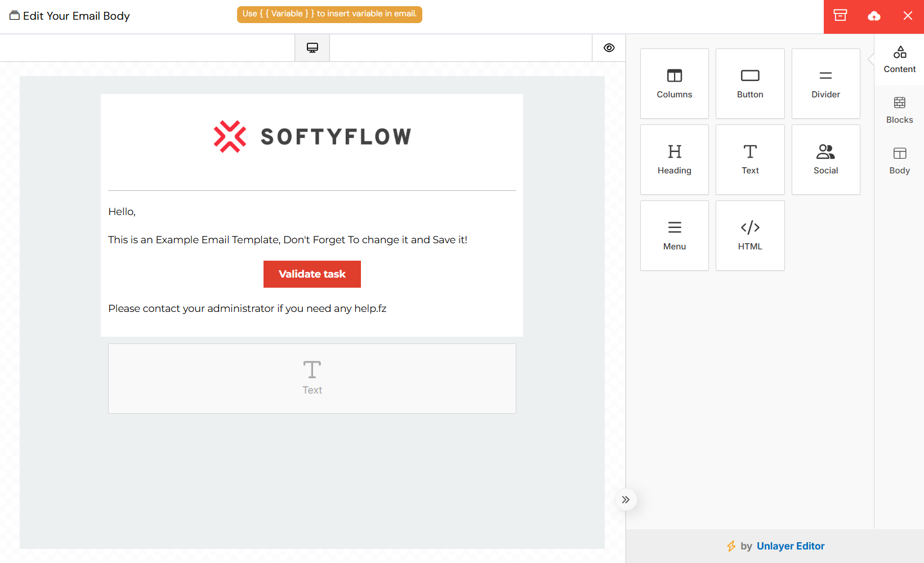924x563 pixels.
Task: Add a Button element to the email
Action: (749, 83)
